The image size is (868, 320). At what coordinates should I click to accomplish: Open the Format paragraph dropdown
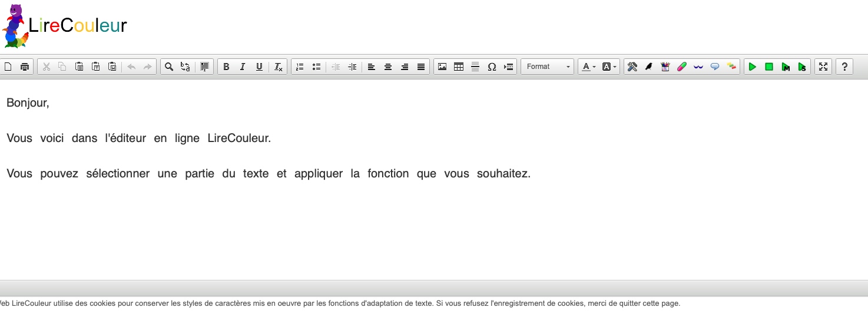pos(548,67)
